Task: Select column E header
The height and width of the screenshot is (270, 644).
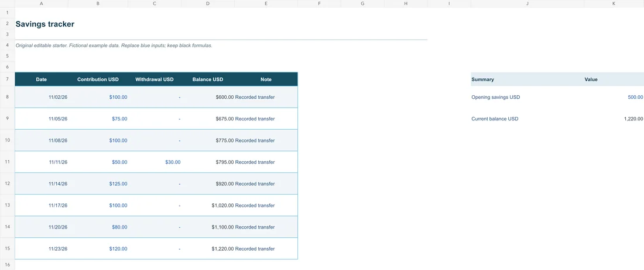Action: click(x=266, y=4)
